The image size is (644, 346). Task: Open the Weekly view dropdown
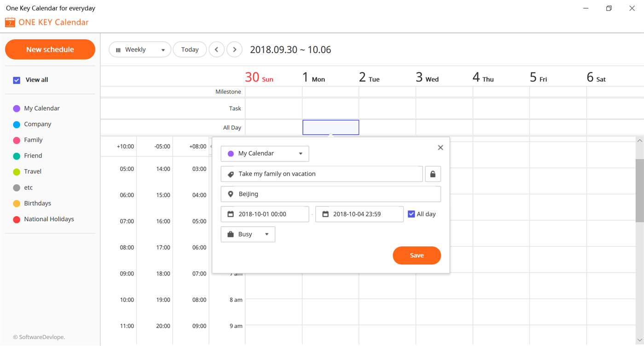coord(163,49)
